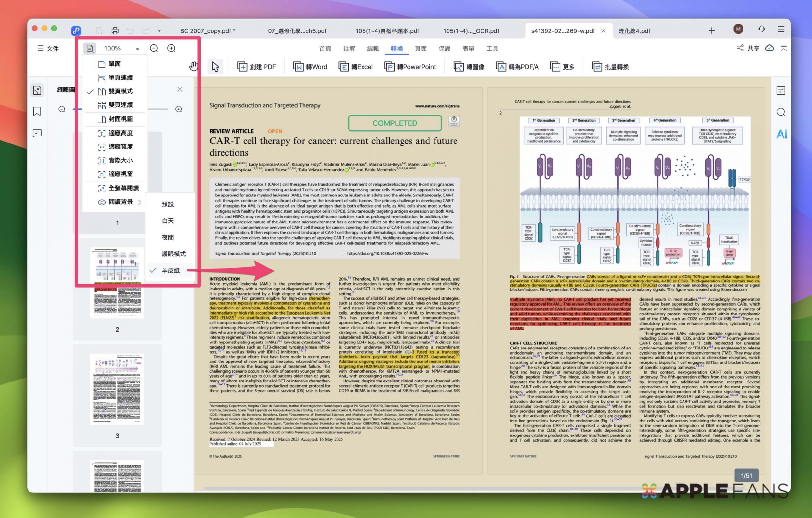Select the 轉Word conversion tool
The height and width of the screenshot is (518, 812).
coord(310,66)
